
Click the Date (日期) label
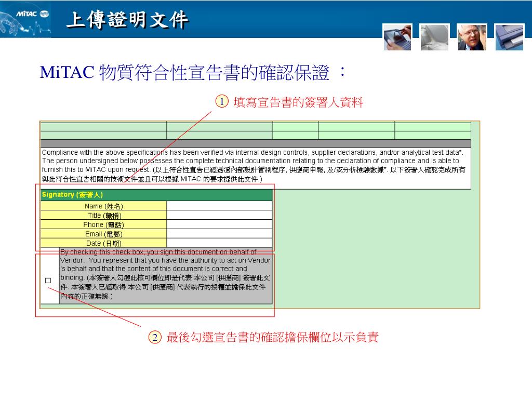[103, 243]
